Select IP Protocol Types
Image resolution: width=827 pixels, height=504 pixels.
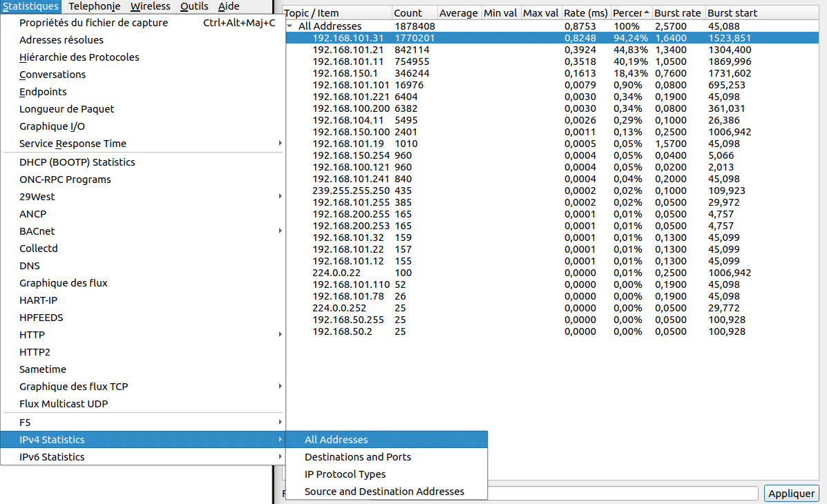[x=387, y=474]
